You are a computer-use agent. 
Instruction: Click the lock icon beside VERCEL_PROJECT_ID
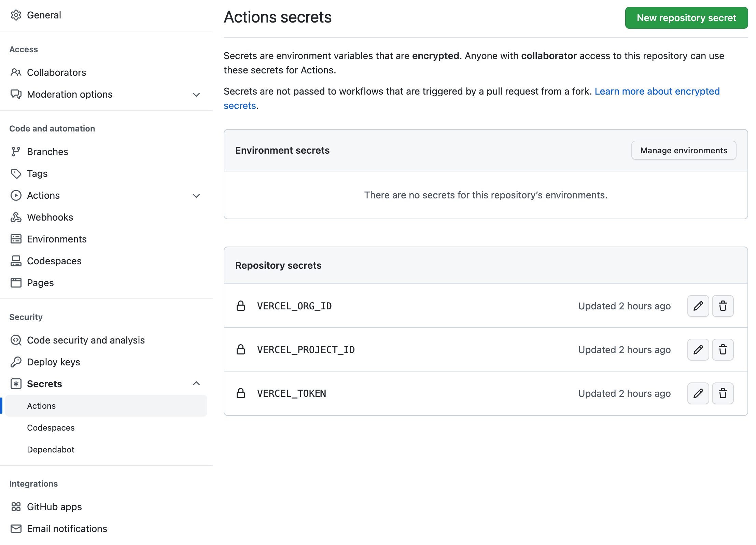(241, 349)
